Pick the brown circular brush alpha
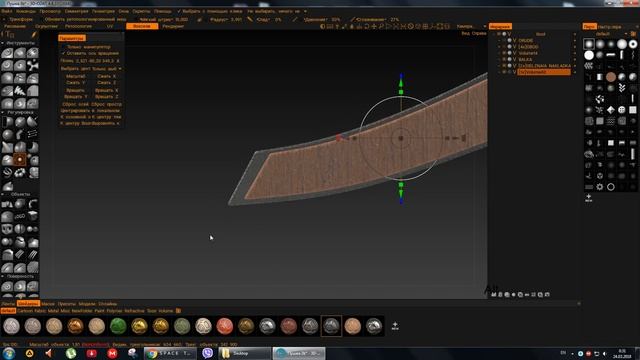This screenshot has width=640, height=360. coord(611,77)
